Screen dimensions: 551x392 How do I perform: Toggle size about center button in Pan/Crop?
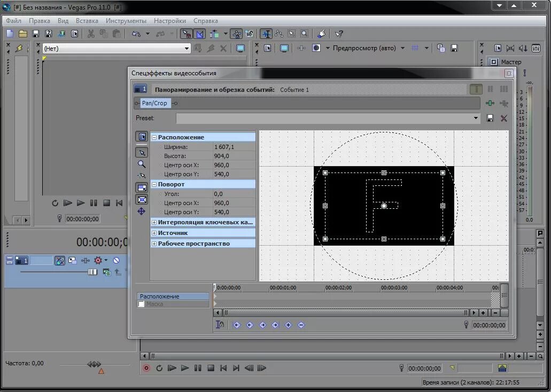(142, 200)
